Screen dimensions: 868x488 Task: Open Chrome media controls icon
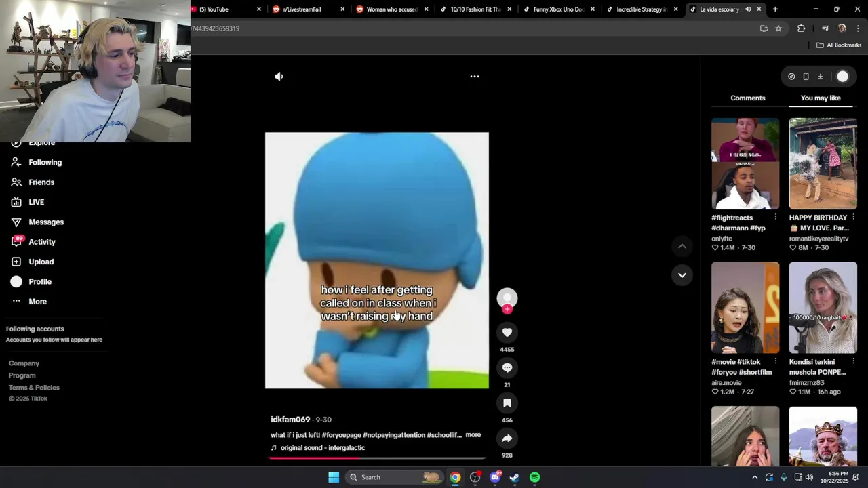(825, 28)
